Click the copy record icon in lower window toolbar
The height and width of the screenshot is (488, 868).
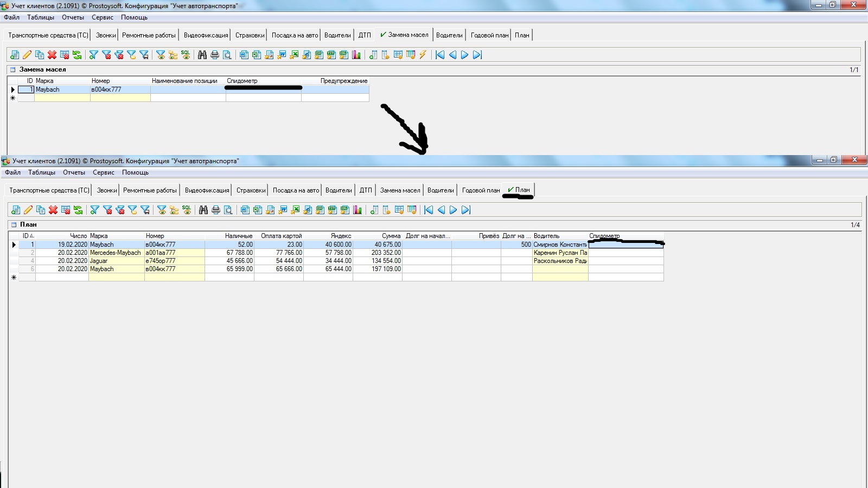coord(41,210)
